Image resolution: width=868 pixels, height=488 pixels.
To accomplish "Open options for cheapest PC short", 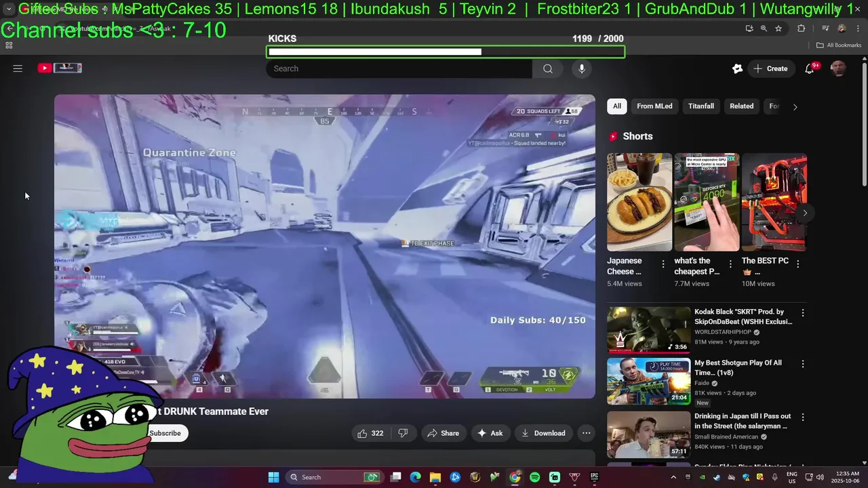I will (730, 264).
